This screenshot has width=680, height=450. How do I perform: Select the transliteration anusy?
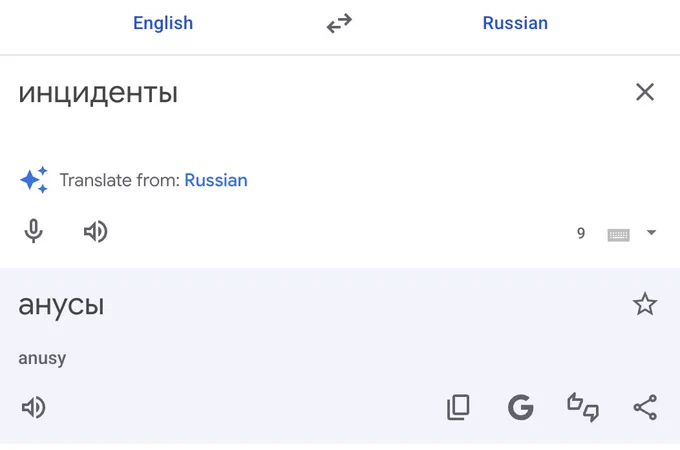pyautogui.click(x=42, y=359)
